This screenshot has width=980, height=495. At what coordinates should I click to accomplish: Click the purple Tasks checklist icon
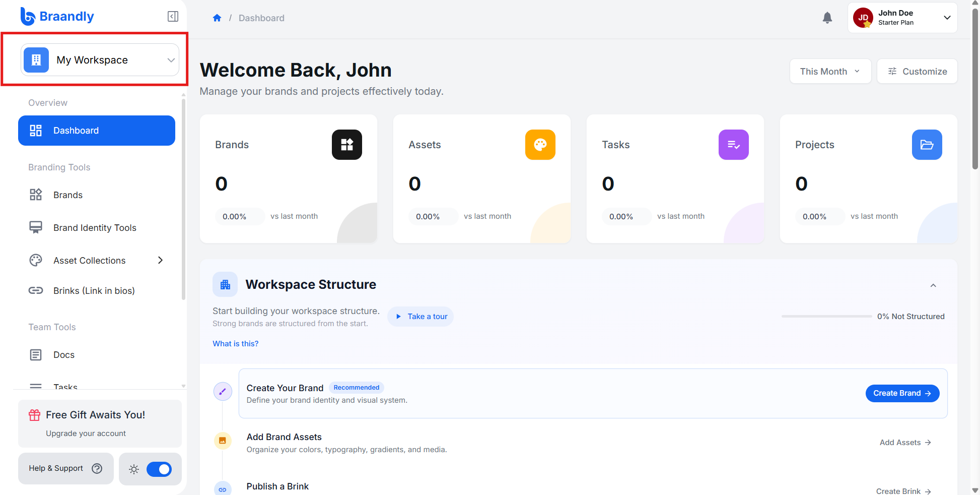pos(734,145)
